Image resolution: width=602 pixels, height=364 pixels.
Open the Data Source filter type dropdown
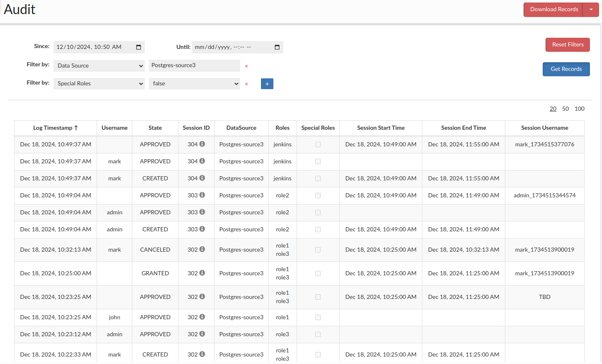click(99, 66)
